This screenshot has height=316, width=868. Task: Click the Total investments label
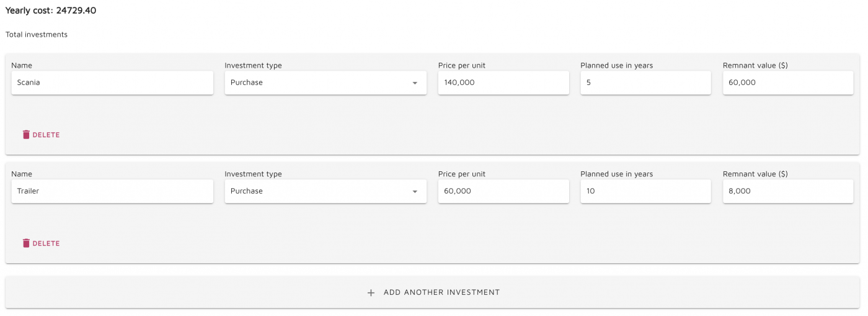pos(37,35)
